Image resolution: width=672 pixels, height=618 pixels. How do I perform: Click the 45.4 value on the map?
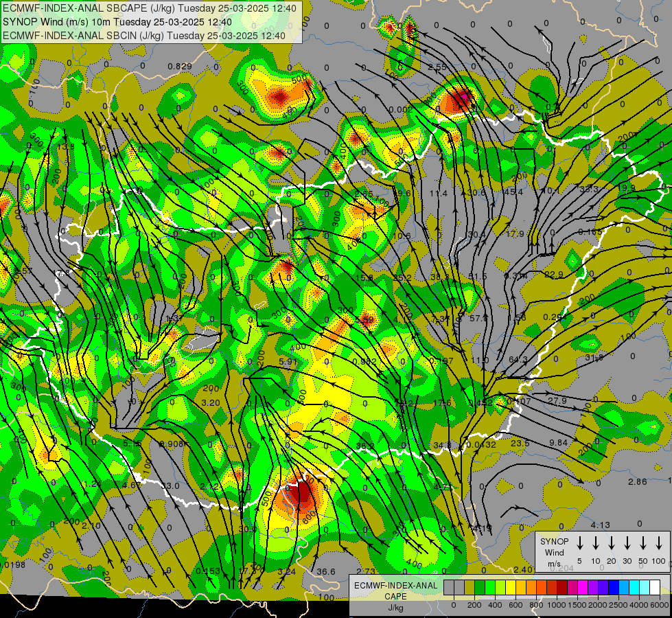(513, 192)
